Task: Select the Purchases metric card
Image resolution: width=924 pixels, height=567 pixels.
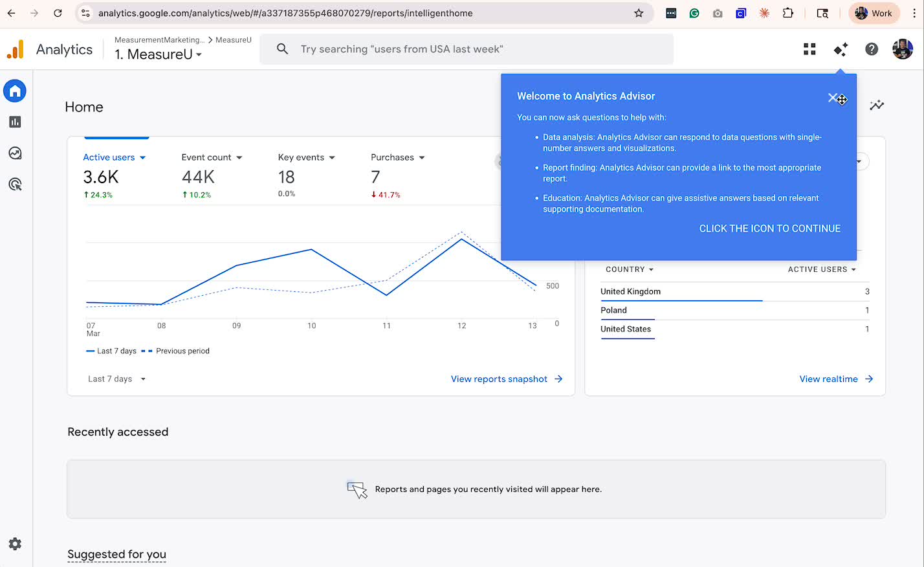Action: [x=397, y=157]
